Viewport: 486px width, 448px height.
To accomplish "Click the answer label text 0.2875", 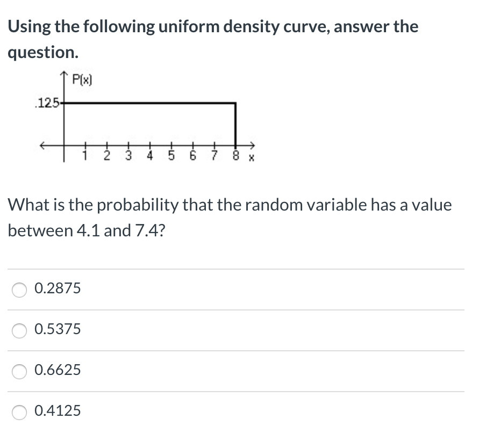I will pos(58,288).
